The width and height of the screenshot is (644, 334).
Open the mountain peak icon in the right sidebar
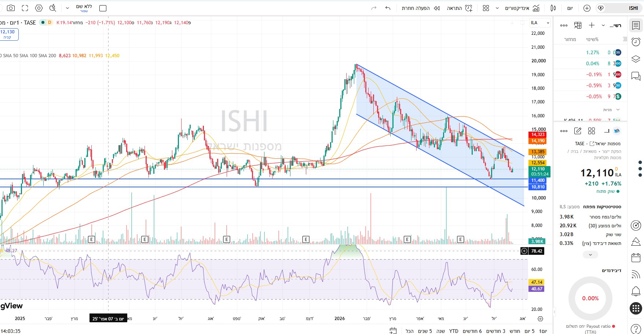(x=636, y=241)
